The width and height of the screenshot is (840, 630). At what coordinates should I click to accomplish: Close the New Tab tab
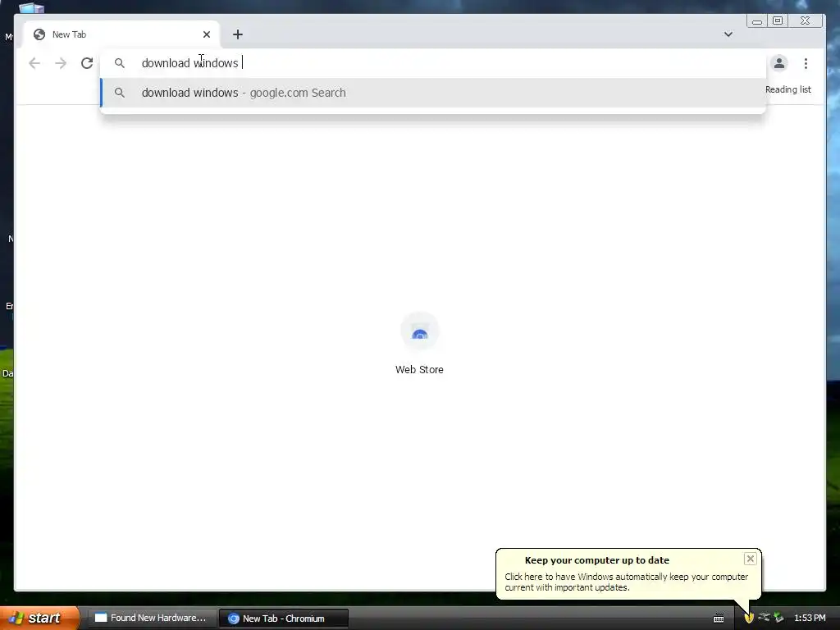tap(206, 34)
